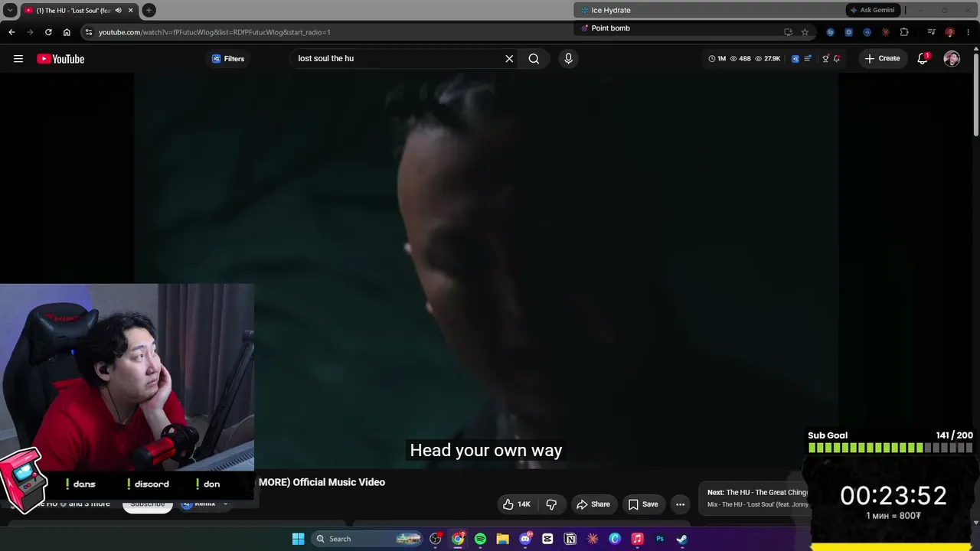This screenshot has width=980, height=551.
Task: Click the Ask Gemini button
Action: (x=872, y=10)
